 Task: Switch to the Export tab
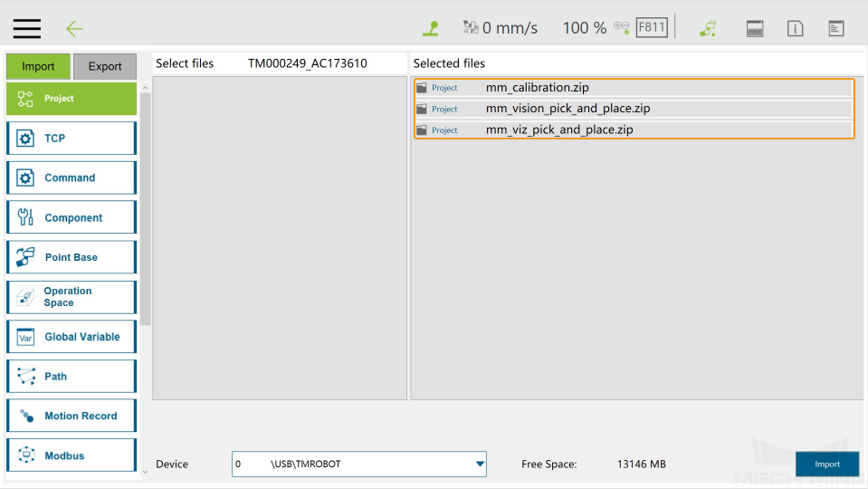point(105,66)
